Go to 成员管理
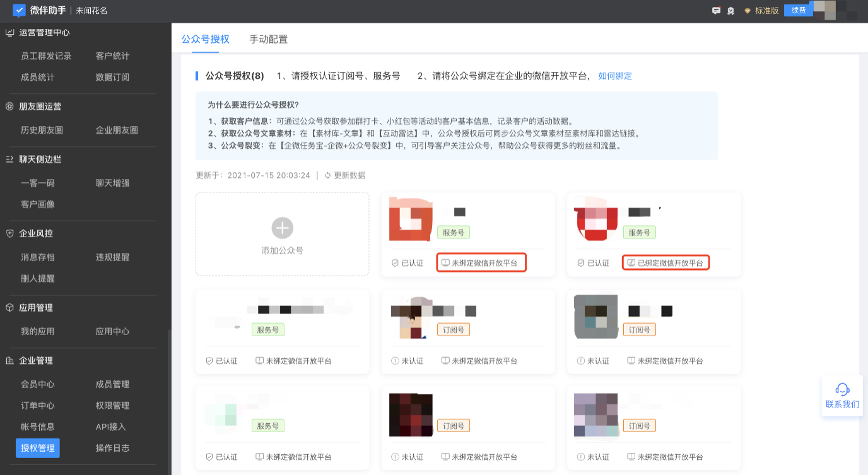The width and height of the screenshot is (868, 475). (112, 385)
